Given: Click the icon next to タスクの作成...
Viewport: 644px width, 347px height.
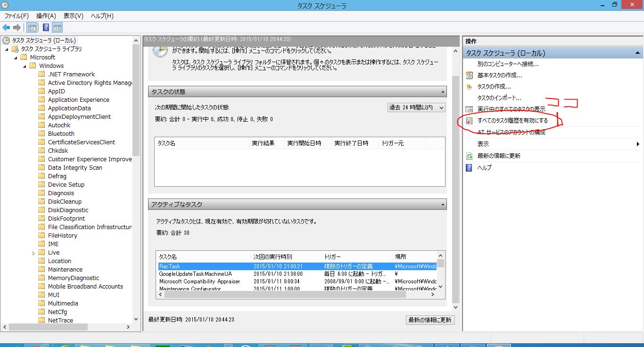Looking at the screenshot, I should click(469, 87).
